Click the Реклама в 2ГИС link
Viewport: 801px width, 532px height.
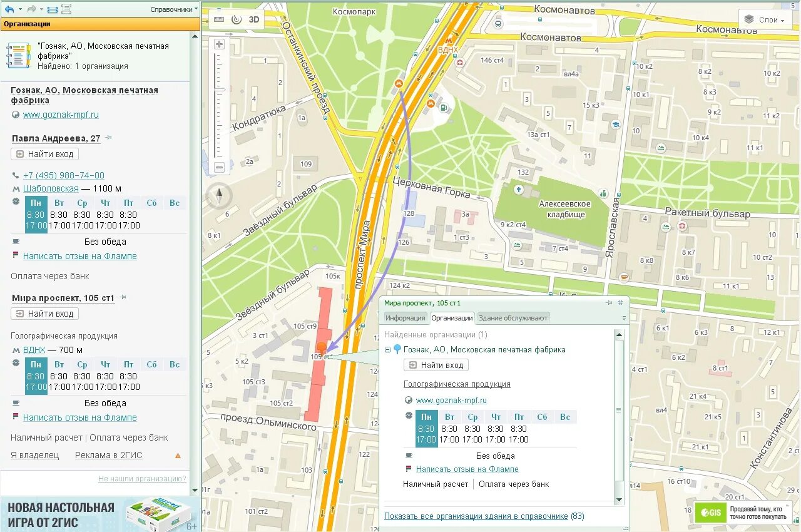tap(109, 455)
